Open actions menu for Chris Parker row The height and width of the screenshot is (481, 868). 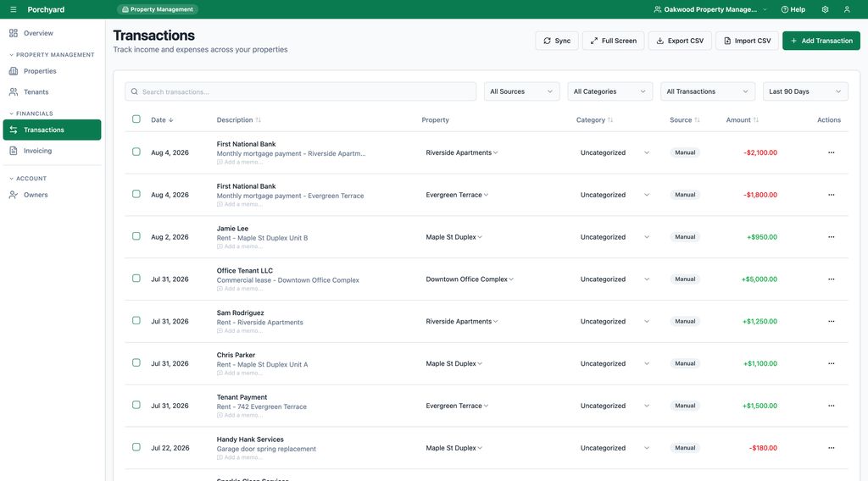tap(831, 364)
